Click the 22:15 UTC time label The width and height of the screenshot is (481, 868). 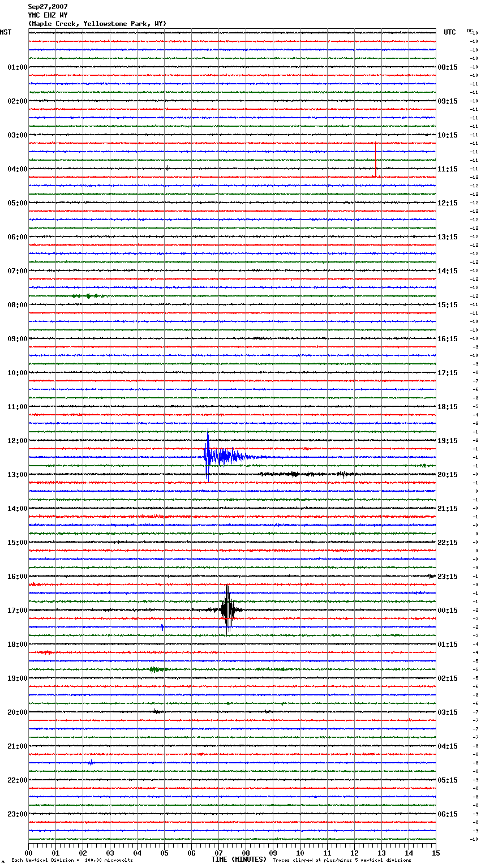(x=448, y=543)
